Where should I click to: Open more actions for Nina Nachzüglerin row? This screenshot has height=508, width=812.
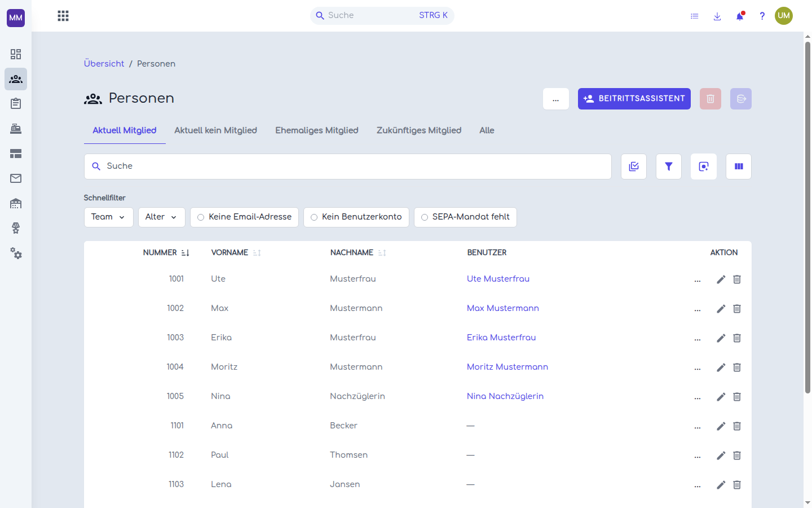point(698,397)
